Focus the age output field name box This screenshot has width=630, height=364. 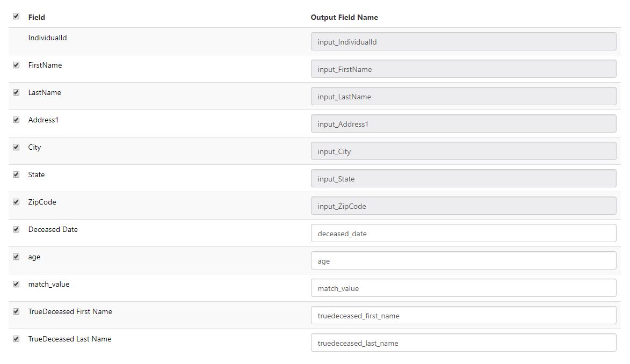[x=463, y=261]
